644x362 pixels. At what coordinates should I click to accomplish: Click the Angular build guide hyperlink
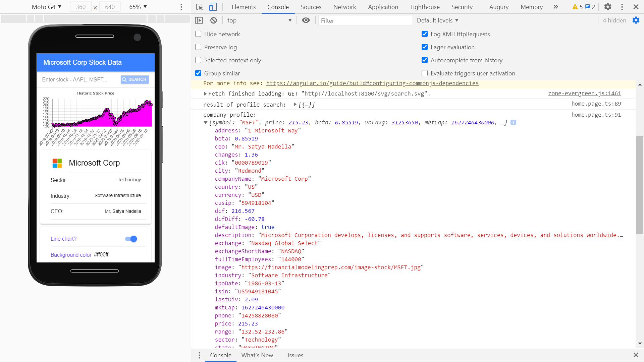pos(372,83)
